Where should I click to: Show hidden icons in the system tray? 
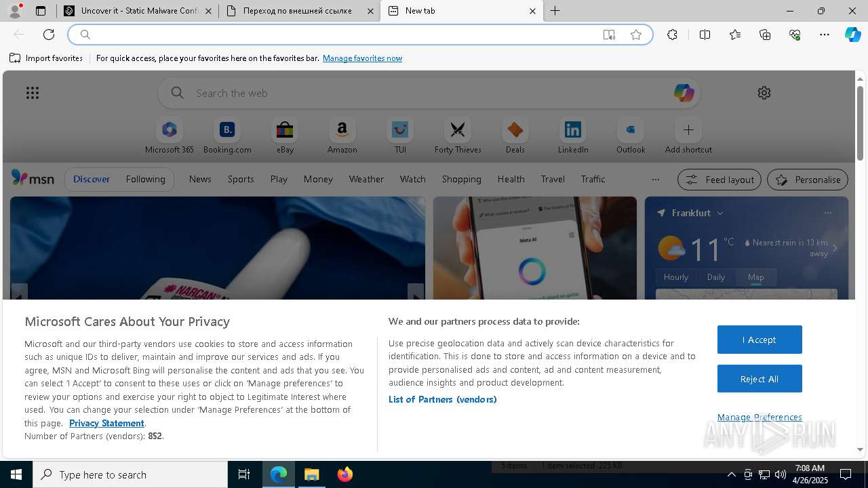click(731, 474)
